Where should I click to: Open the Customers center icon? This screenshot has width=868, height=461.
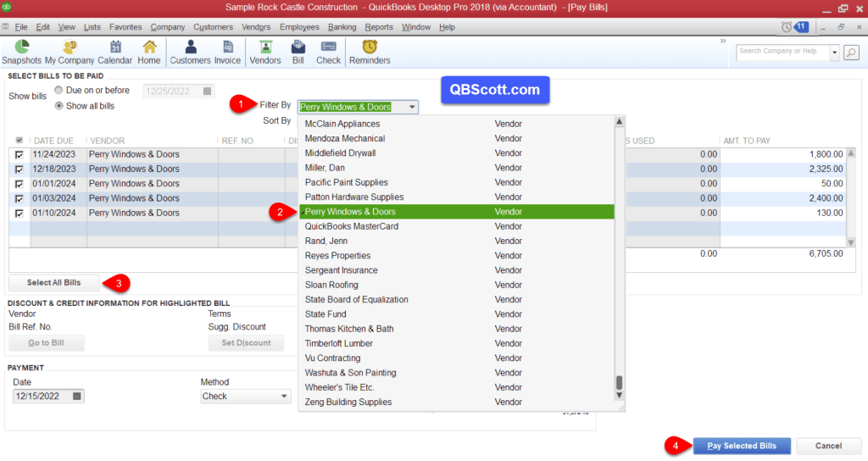(190, 52)
